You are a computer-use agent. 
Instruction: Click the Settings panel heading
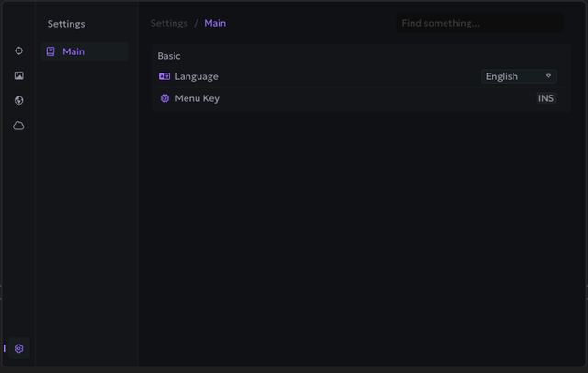pos(66,24)
